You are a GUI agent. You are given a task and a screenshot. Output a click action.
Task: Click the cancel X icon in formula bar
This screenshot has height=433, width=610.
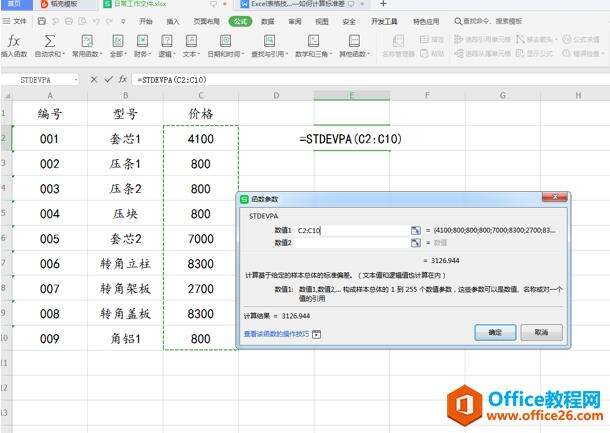93,80
